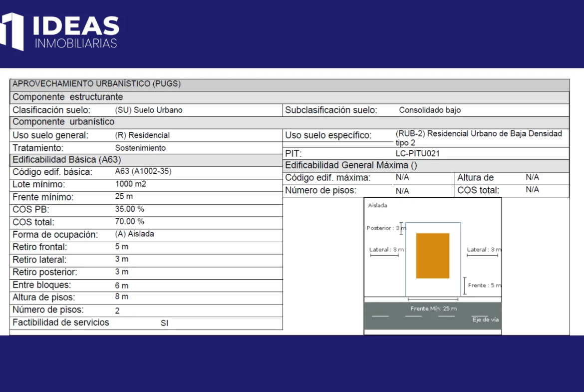Screen dimensions: 584x392
Task: Click the '35.00 %' COS PB value
Action: click(129, 209)
